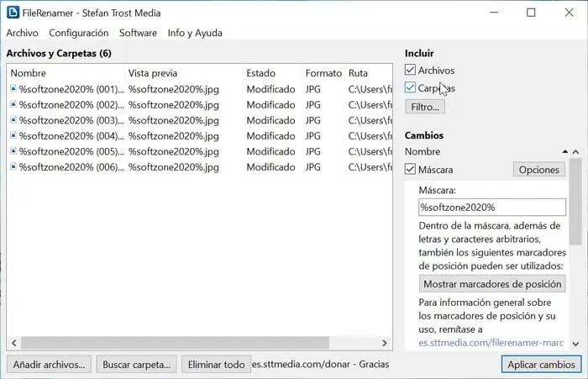Click Buscar carpeta... button
The height and width of the screenshot is (379, 588).
(136, 365)
